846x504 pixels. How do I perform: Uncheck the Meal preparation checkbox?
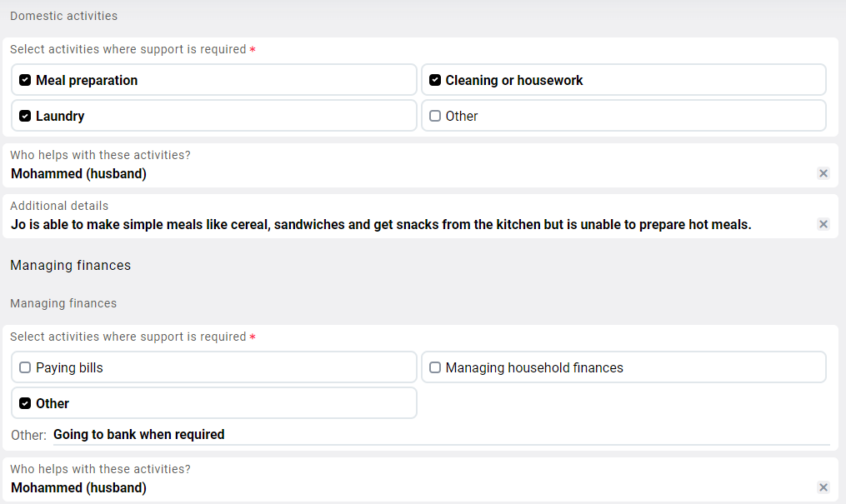25,80
